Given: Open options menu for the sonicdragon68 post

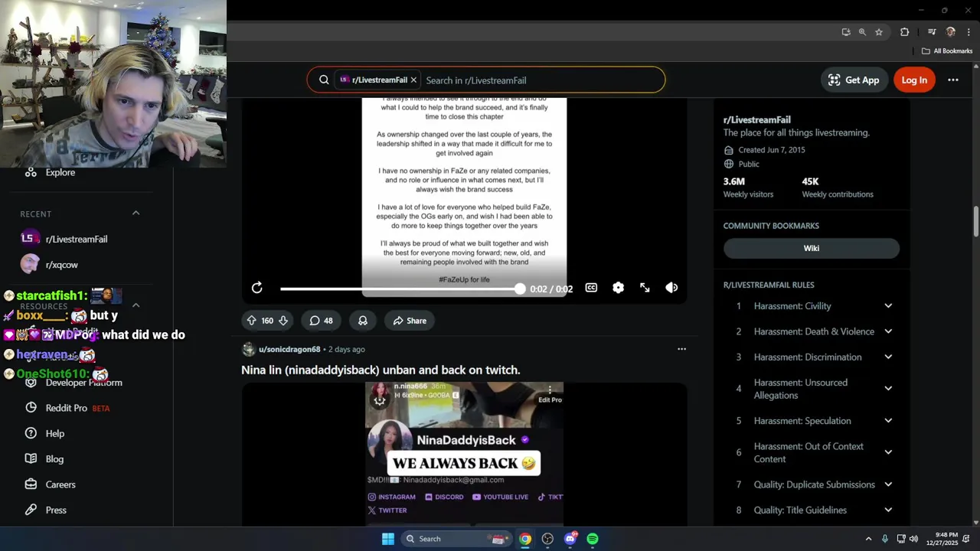Looking at the screenshot, I should [x=681, y=349].
